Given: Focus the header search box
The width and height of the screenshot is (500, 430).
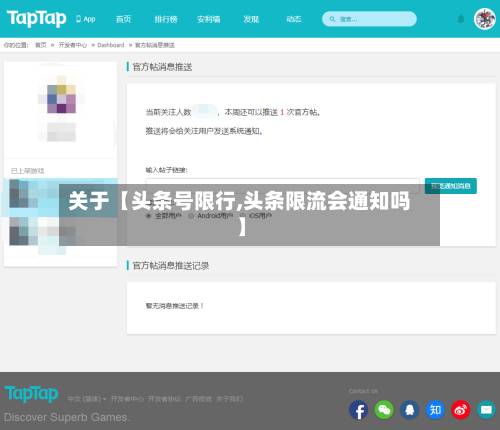Looking at the screenshot, I should [369, 19].
